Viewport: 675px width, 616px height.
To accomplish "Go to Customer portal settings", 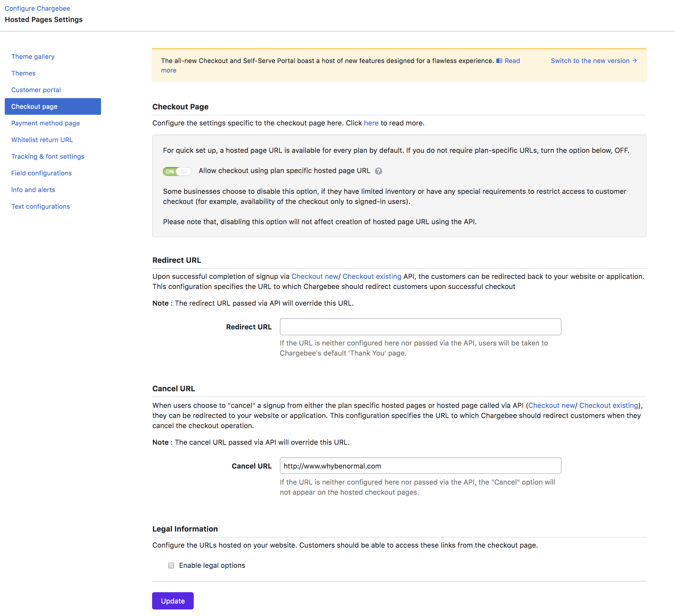I will [x=36, y=90].
